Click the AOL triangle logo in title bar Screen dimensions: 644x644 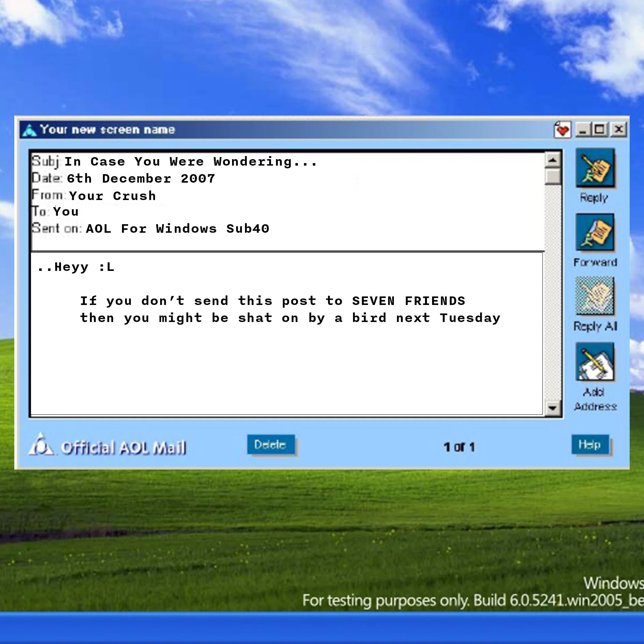[x=30, y=130]
